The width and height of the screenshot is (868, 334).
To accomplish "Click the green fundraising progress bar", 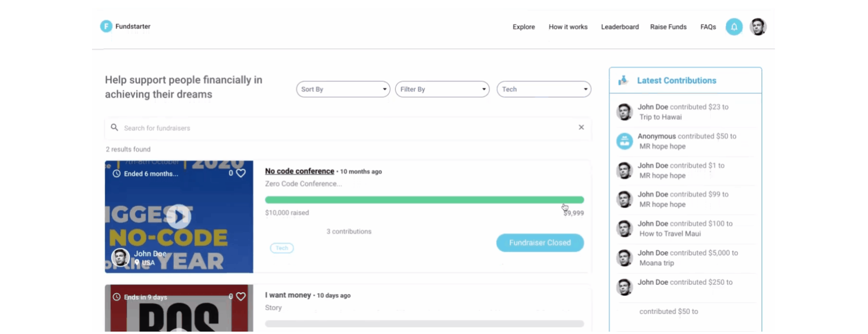I will [424, 200].
